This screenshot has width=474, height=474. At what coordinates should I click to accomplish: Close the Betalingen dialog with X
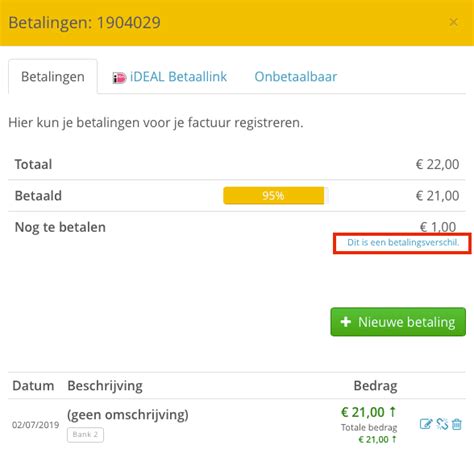click(x=453, y=22)
